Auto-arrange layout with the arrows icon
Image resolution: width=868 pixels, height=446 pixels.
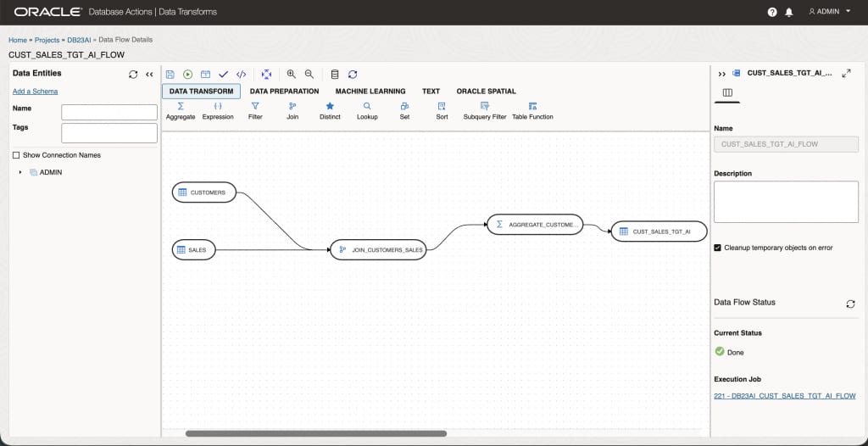coord(266,75)
